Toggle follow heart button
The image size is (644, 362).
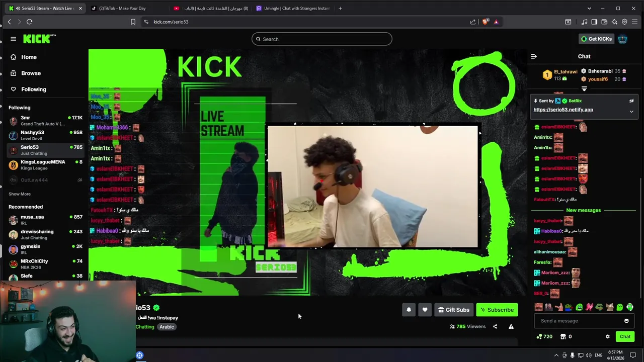[x=425, y=310]
